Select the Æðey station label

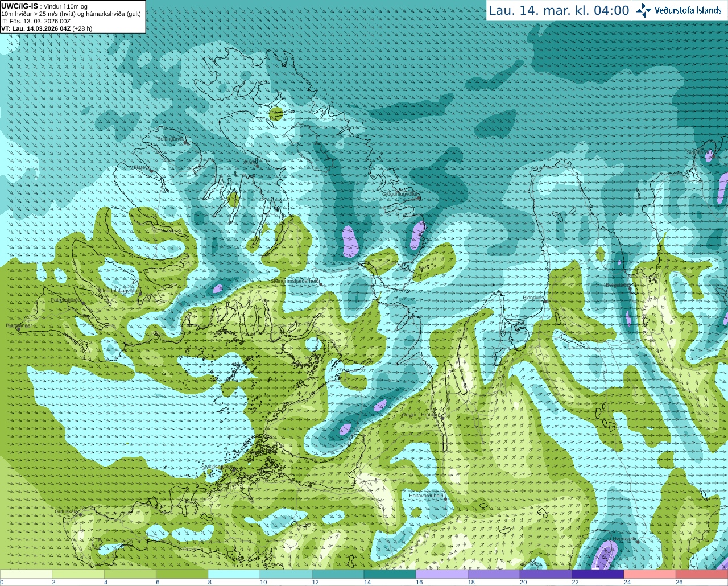[x=250, y=163]
